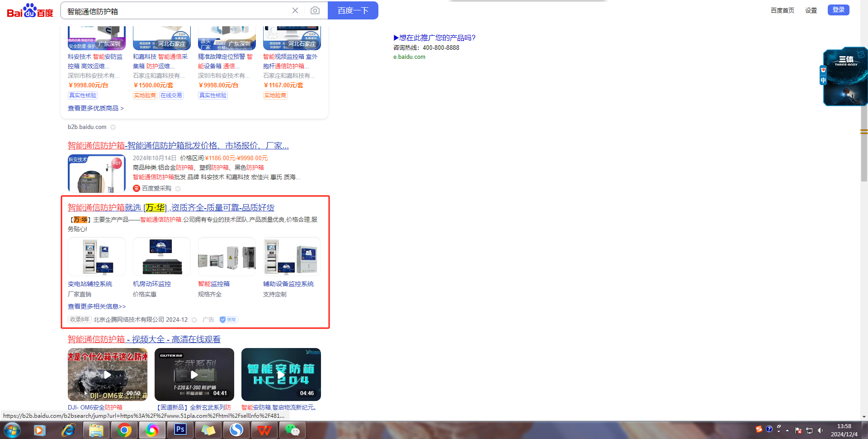Switch to Google Chrome on taskbar
This screenshot has width=868, height=439.
[124, 430]
